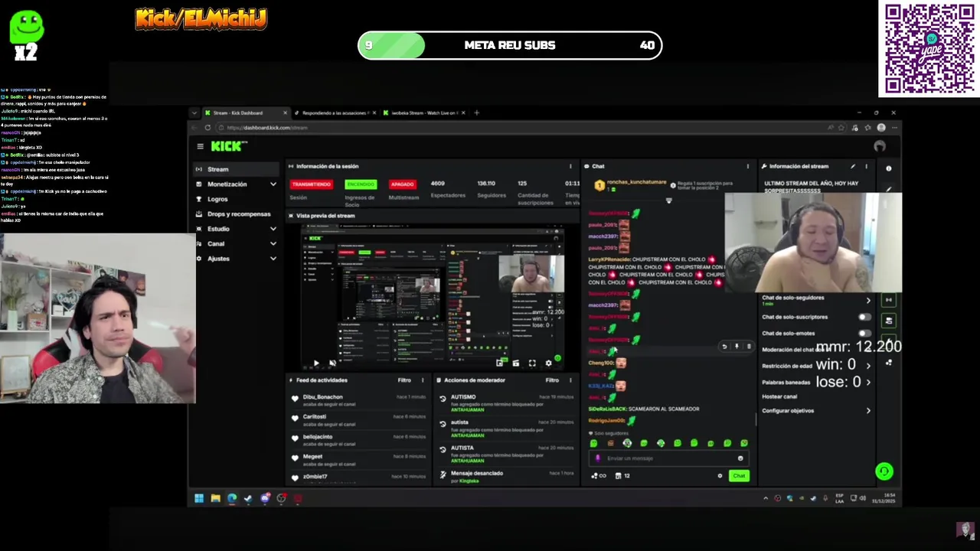Viewport: 980px width, 551px height.
Task: Open Información de la sesión options menu
Action: point(570,166)
